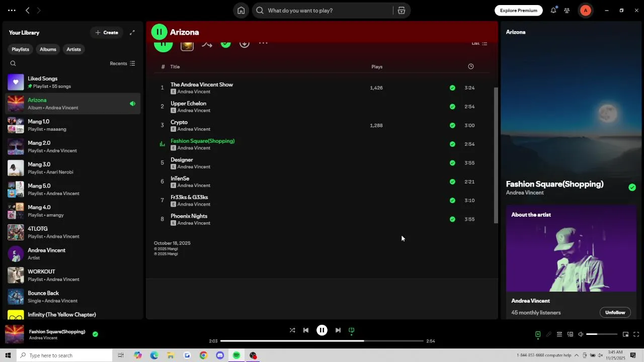Click Explore Premium button
Screen dimensions: 644x362
(519, 11)
